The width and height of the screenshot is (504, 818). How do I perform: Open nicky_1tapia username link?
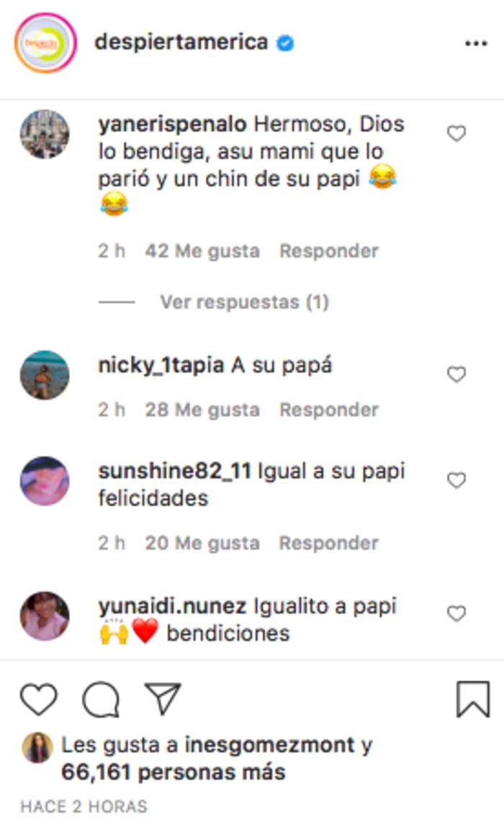(x=161, y=365)
